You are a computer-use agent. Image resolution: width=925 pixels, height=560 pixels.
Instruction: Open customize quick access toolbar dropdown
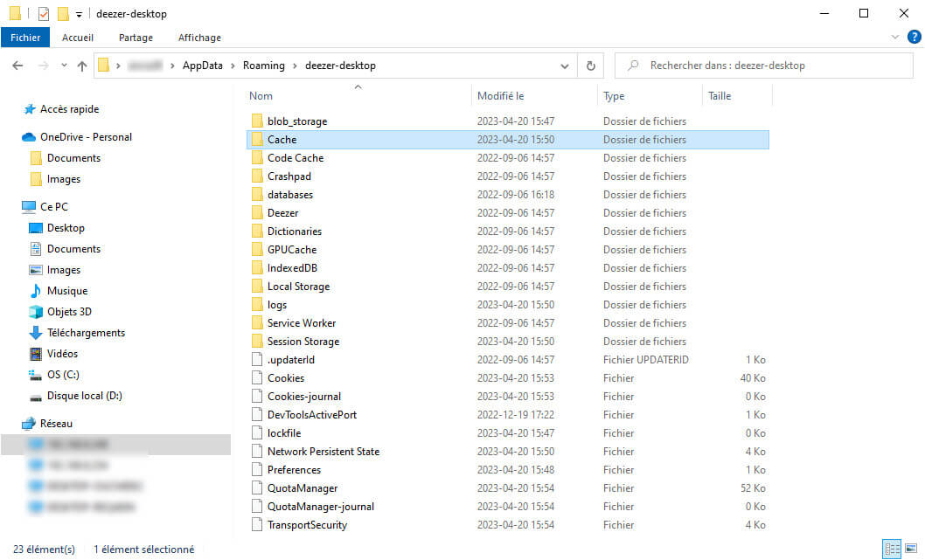point(79,14)
